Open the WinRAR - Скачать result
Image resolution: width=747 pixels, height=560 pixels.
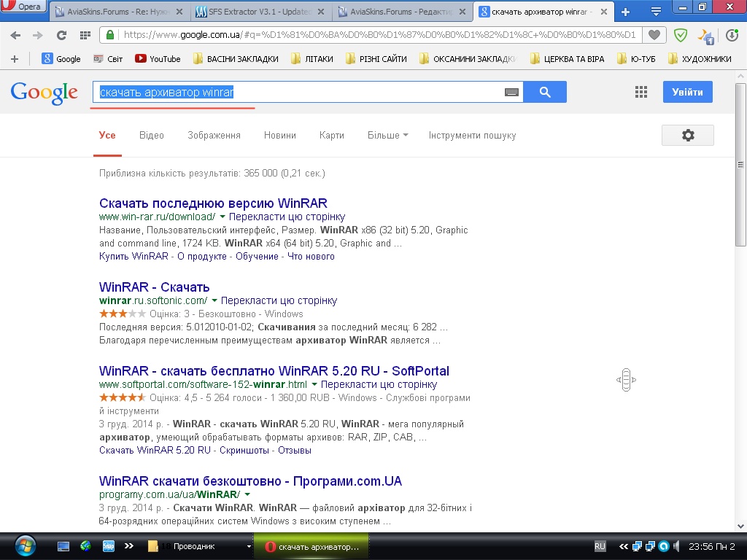pos(155,287)
